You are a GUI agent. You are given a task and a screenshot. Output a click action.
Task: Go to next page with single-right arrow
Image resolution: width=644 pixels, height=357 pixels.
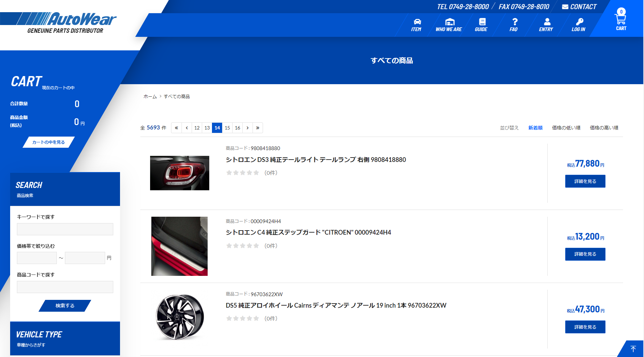coord(247,128)
